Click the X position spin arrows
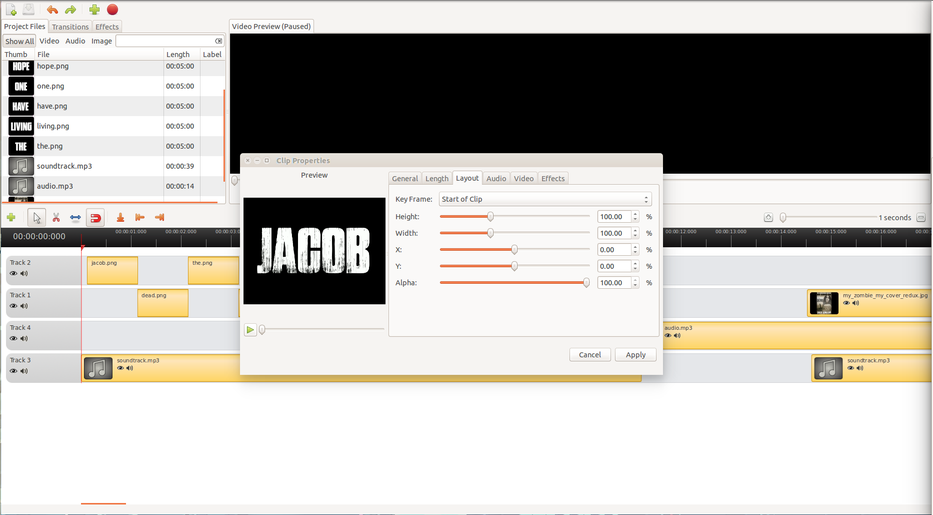Screen dimensions: 933x515 pyautogui.click(x=635, y=250)
